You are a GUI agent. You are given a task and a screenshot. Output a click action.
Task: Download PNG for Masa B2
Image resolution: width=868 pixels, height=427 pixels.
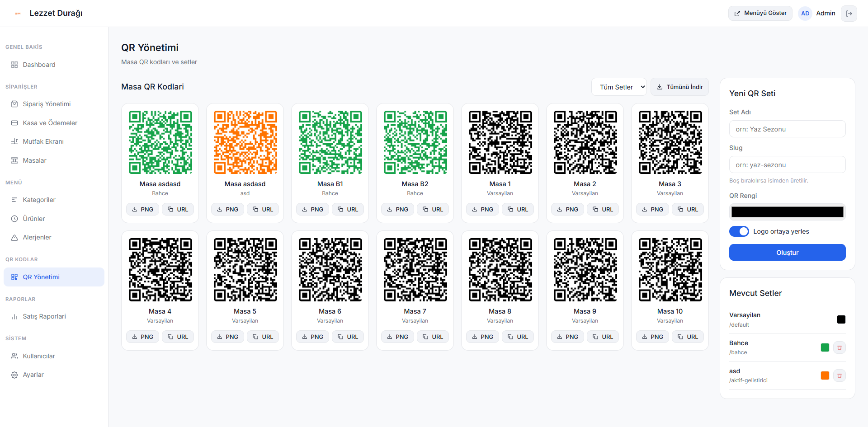pyautogui.click(x=397, y=209)
